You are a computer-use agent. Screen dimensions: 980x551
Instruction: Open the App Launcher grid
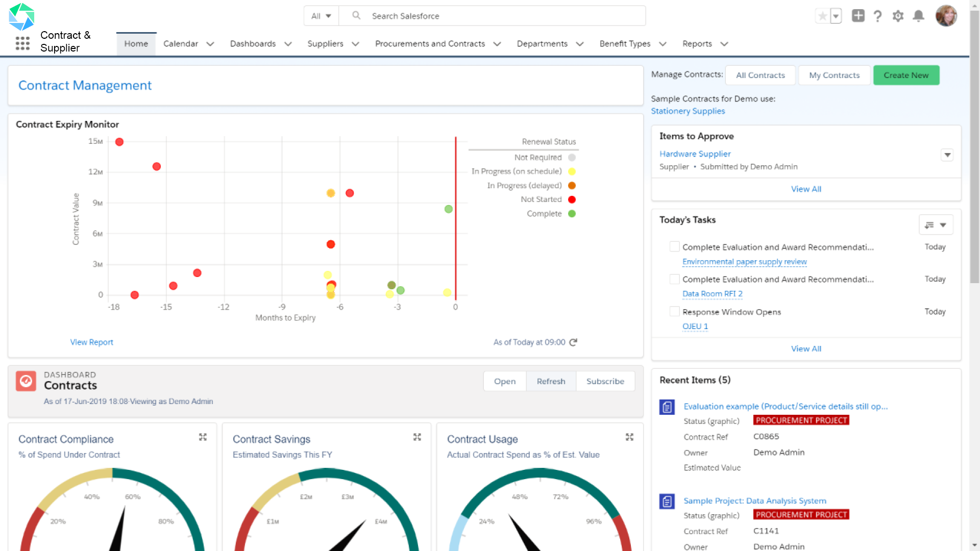pyautogui.click(x=22, y=43)
